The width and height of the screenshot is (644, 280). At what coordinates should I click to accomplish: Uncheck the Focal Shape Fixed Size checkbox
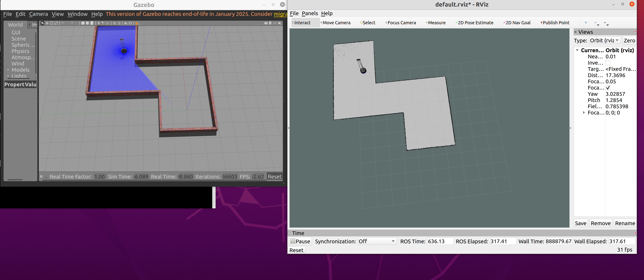608,88
